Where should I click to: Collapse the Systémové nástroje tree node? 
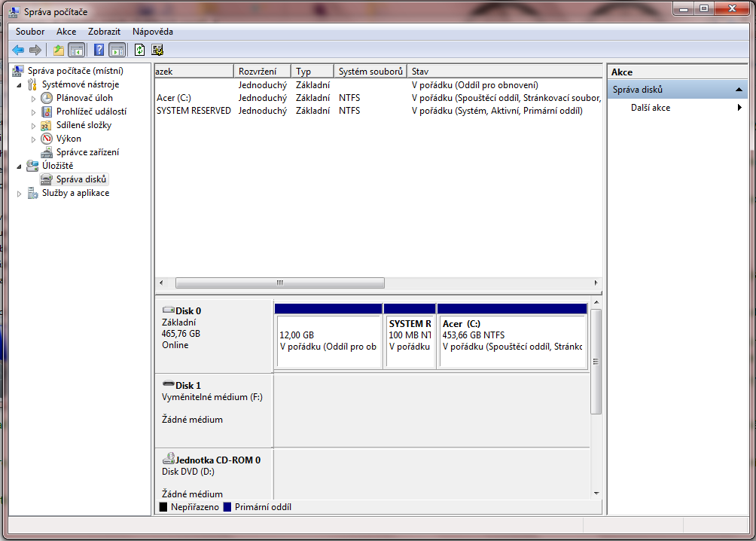click(20, 85)
